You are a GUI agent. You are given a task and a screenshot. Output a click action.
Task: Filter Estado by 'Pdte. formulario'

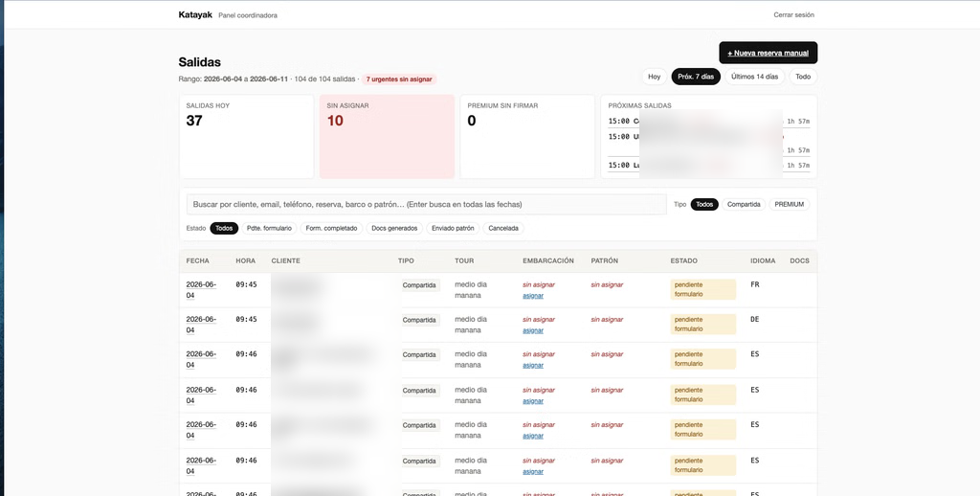[x=269, y=228]
